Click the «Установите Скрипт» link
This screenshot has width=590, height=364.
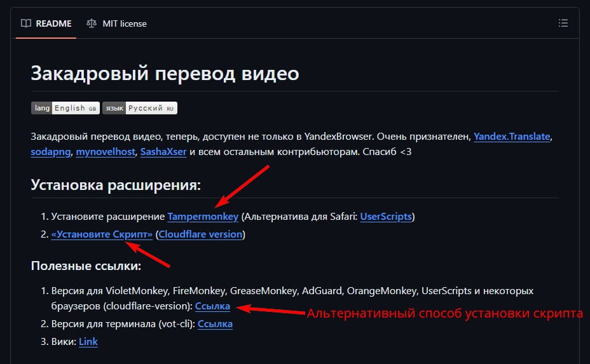(102, 234)
